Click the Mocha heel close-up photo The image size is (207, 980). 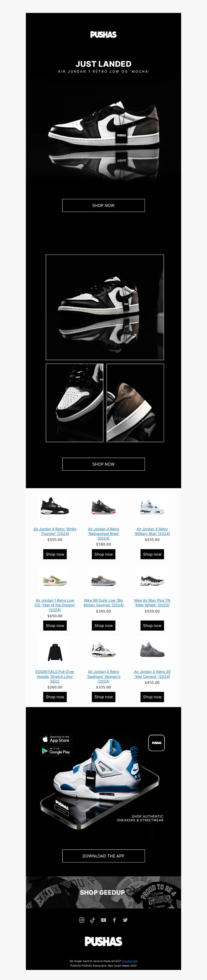(135, 403)
